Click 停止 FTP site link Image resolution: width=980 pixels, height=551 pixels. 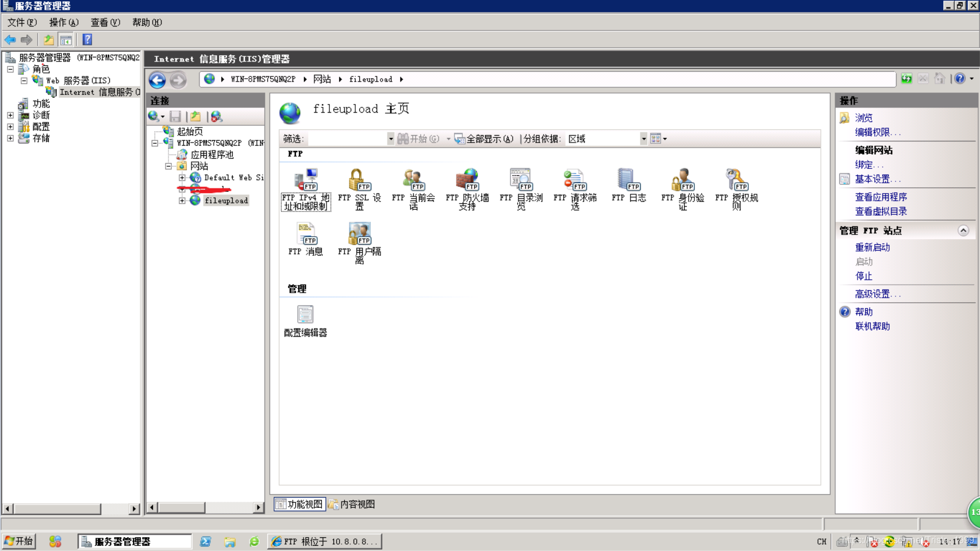click(x=863, y=276)
